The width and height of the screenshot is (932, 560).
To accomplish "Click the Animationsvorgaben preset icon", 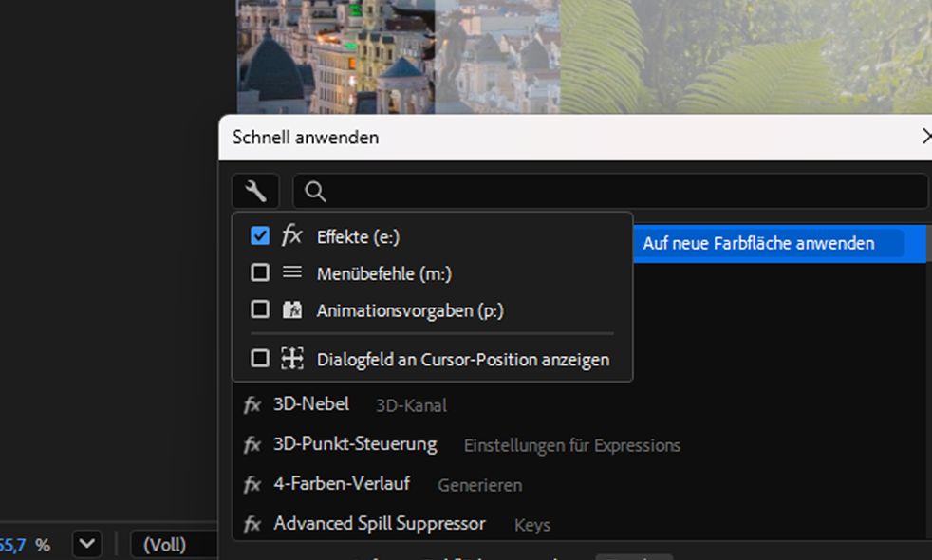I will 291,309.
